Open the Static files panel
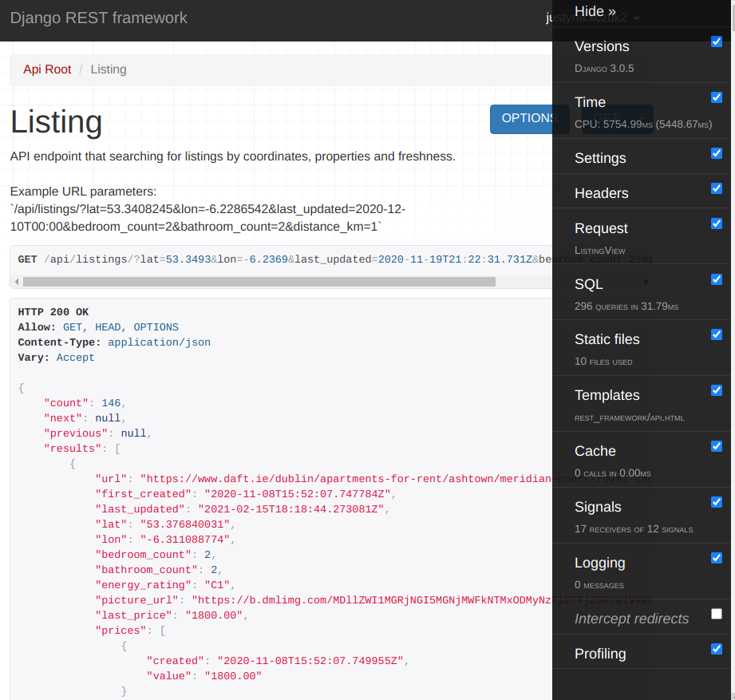This screenshot has width=735, height=700. coord(607,339)
